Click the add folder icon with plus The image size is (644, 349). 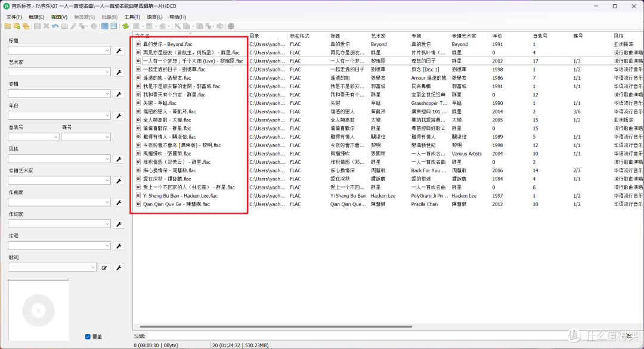pos(17,26)
